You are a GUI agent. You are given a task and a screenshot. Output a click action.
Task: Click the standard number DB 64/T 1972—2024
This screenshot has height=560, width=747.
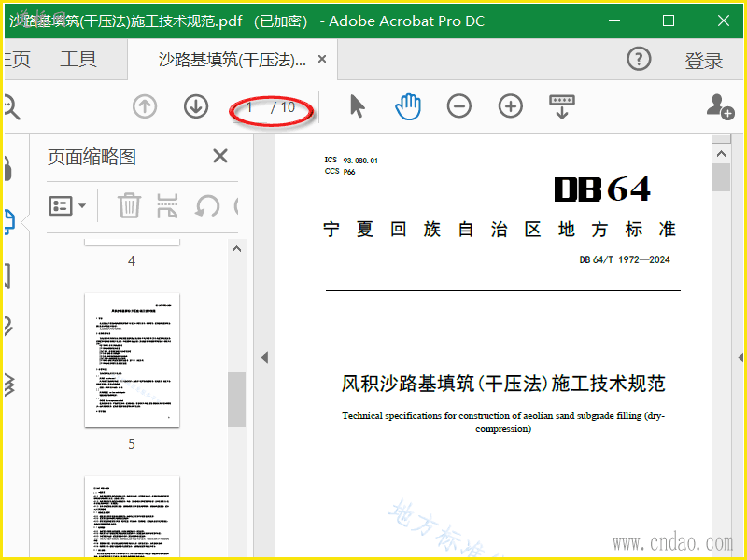pyautogui.click(x=625, y=259)
